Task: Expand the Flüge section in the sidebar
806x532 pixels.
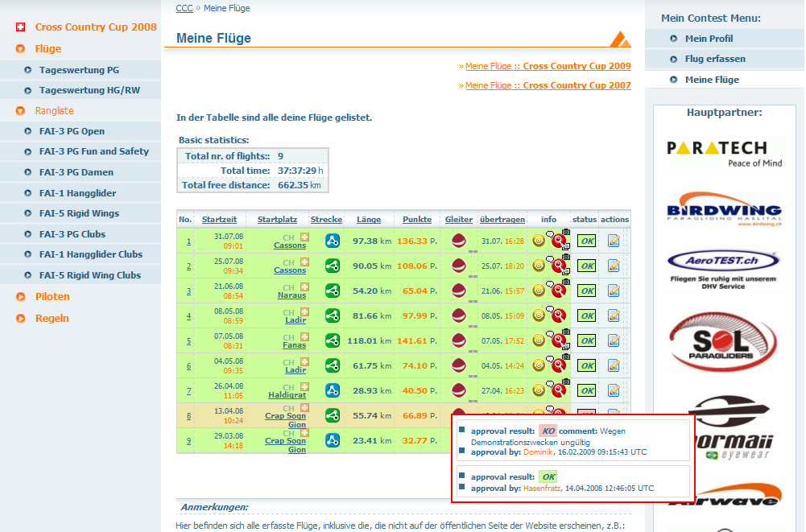Action: (48, 49)
